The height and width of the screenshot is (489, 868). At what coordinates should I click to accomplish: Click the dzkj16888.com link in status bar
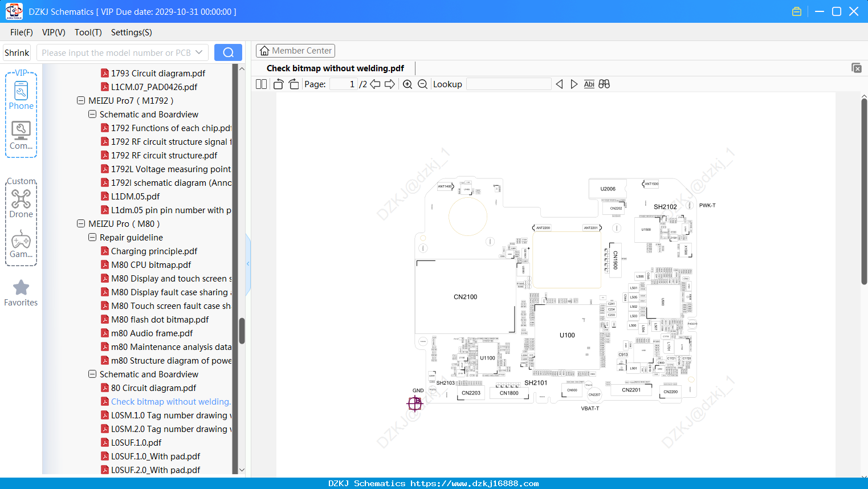click(475, 483)
